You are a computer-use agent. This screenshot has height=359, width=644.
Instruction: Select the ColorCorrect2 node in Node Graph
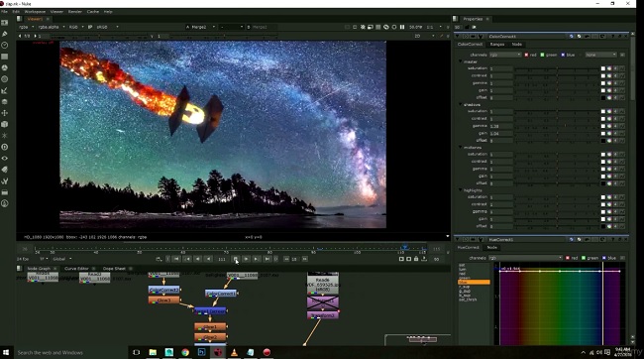[163, 290]
